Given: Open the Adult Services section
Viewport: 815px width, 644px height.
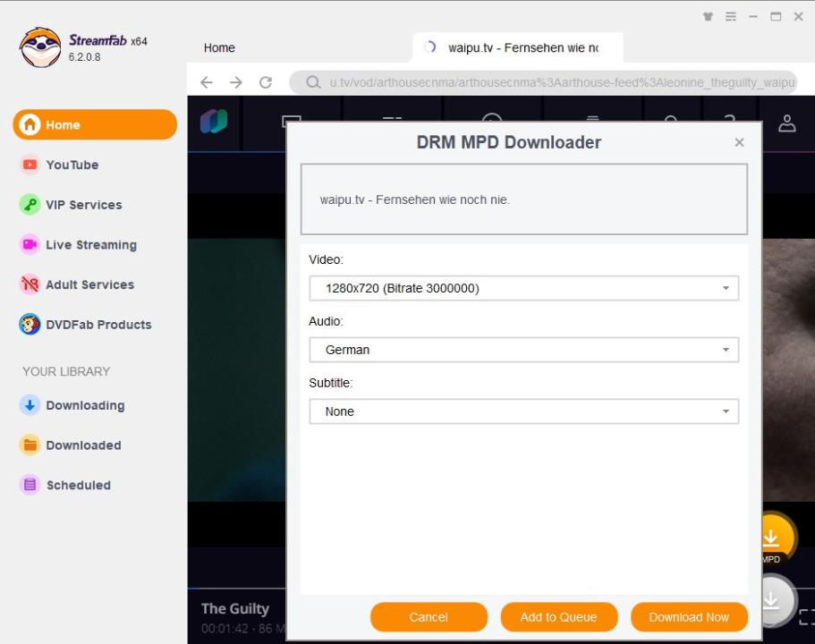Looking at the screenshot, I should pyautogui.click(x=30, y=284).
